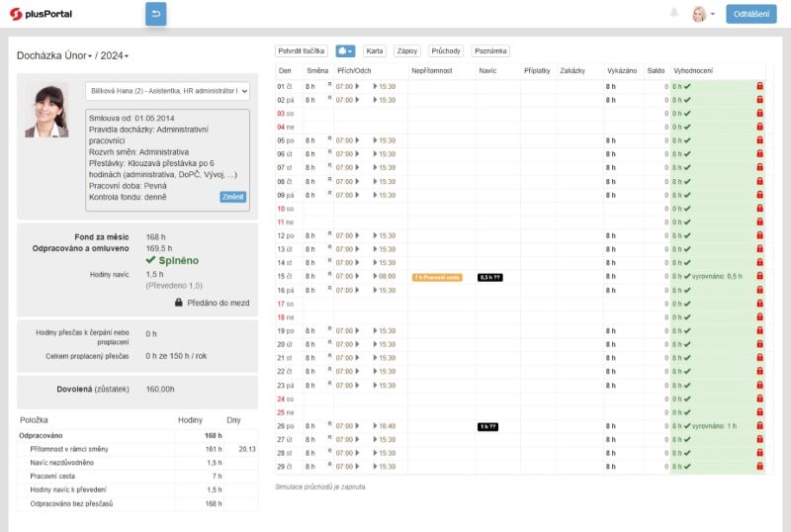Click Hodiny navíc k převedení row
Screen dimensions: 791x532
pyautogui.click(x=137, y=489)
